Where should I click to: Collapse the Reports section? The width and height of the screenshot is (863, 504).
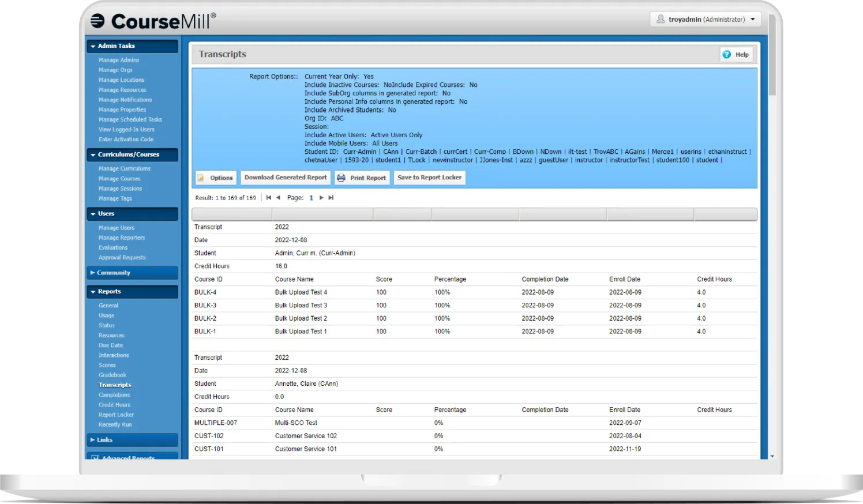(132, 292)
